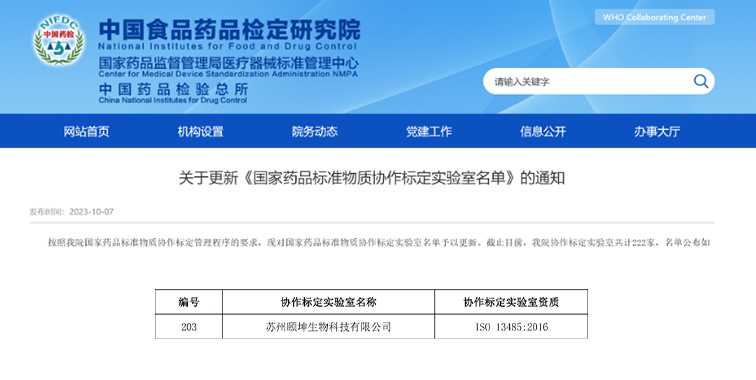Screen dimensions: 756x380
Task: Open the 机构设置 navigation menu
Action: coord(201,131)
